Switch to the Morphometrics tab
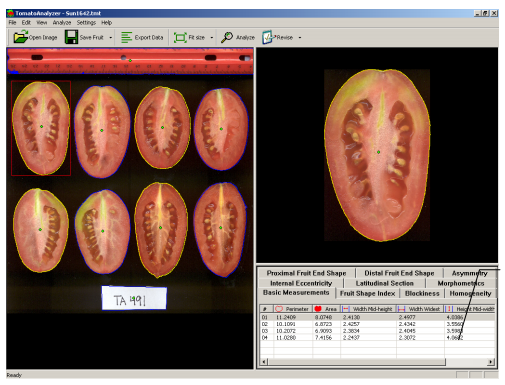 [461, 283]
